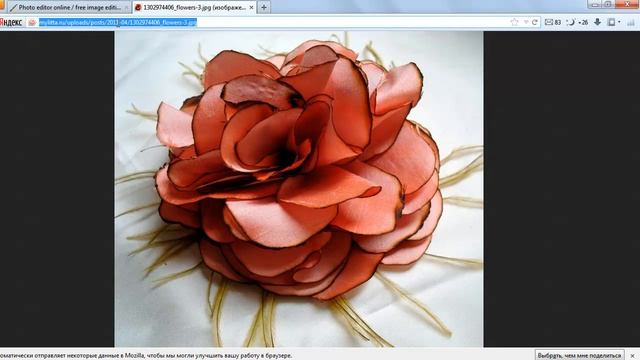
Task: Click the square icon after the downloads arrow
Action: 611,22
